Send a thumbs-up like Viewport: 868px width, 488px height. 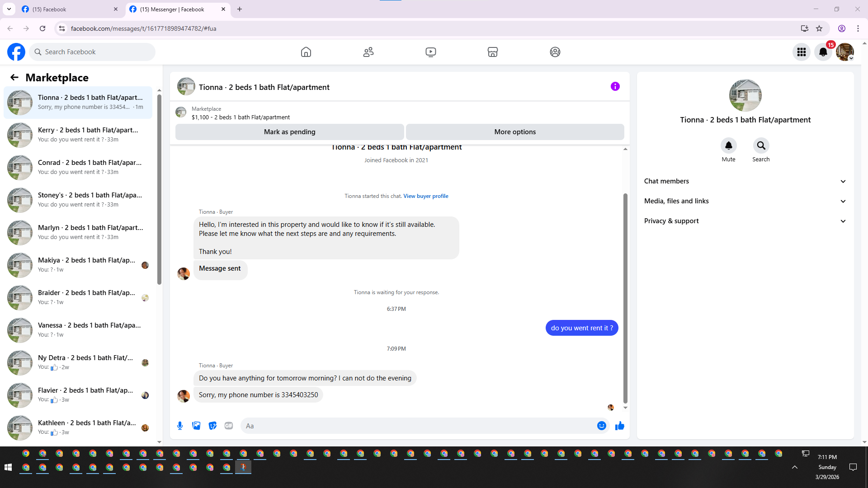(x=619, y=426)
